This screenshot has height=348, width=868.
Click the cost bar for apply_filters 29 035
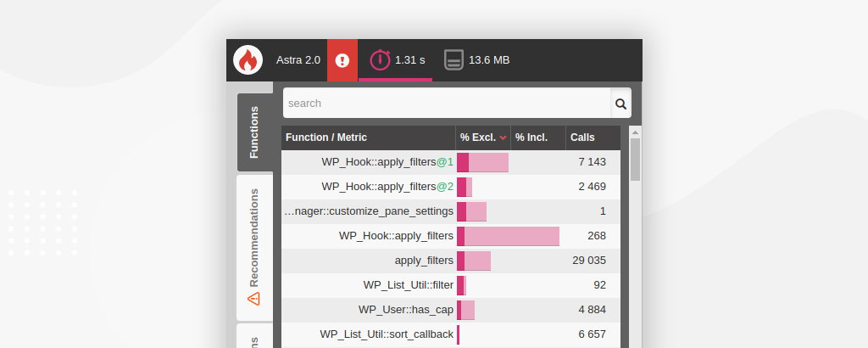pos(474,261)
